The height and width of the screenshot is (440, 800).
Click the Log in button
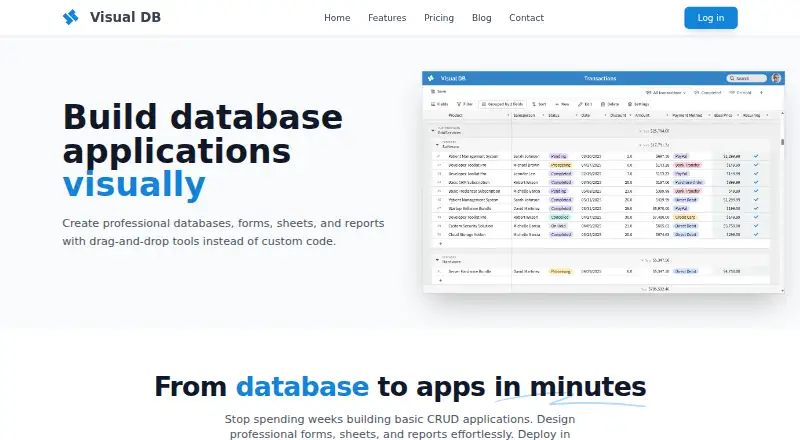(x=711, y=18)
